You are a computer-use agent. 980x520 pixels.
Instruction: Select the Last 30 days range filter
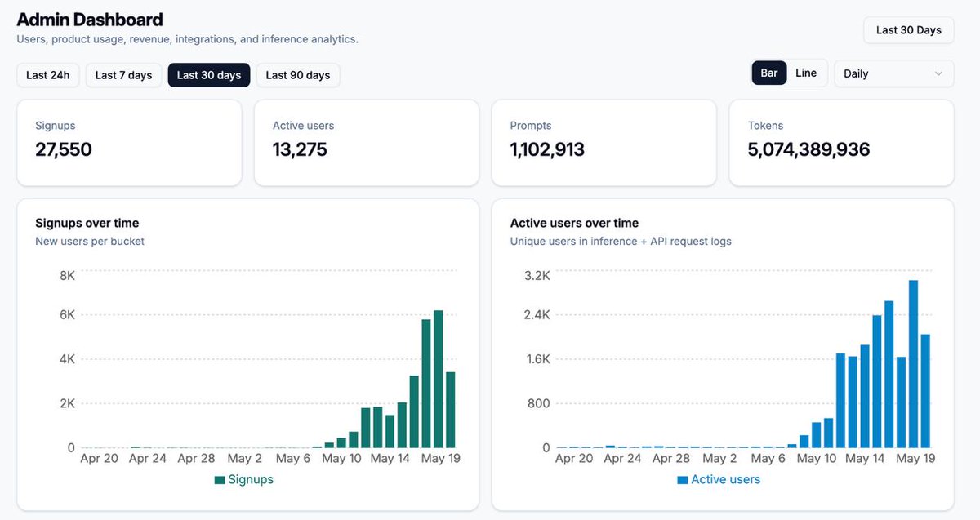pos(209,75)
